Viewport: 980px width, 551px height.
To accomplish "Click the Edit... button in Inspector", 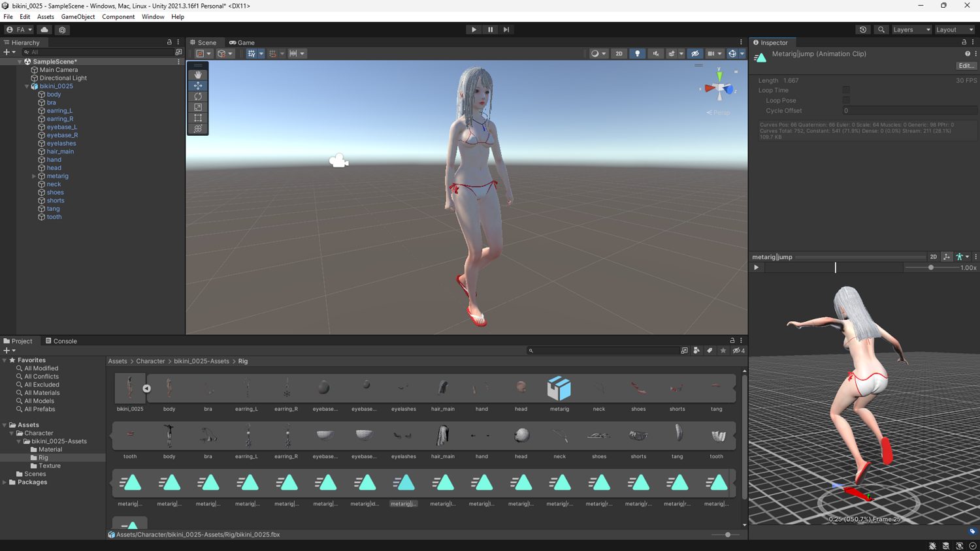I will (x=966, y=66).
